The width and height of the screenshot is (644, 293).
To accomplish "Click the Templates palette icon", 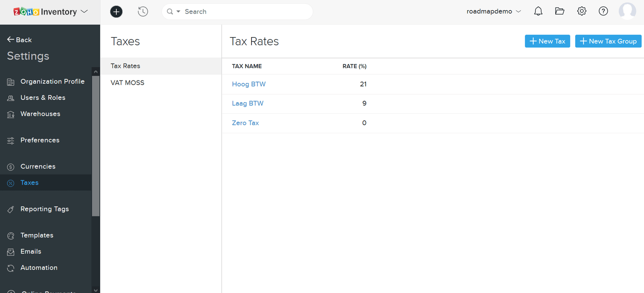I will [11, 236].
